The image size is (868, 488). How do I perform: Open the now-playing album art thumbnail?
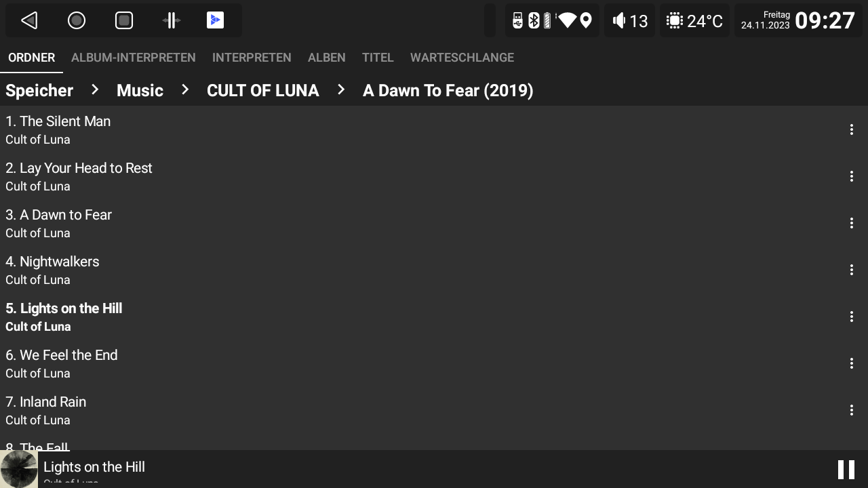pos(19,469)
